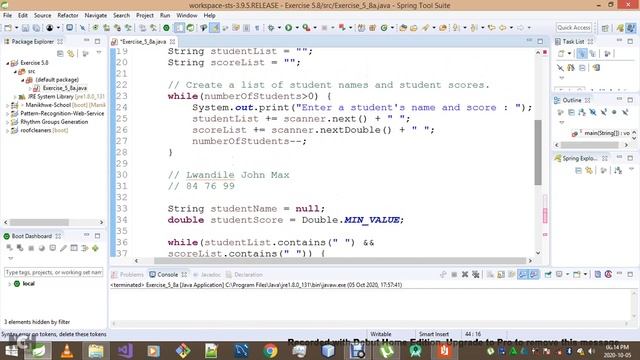Switch to the Problems tab

point(127,275)
